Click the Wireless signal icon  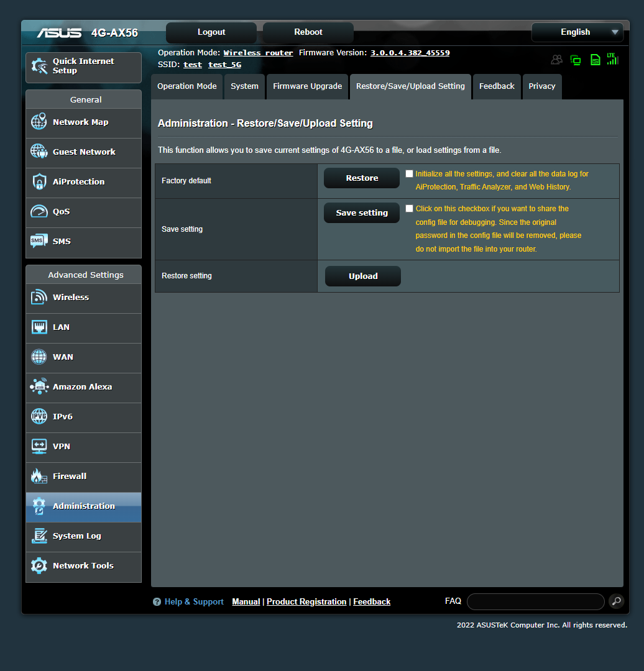point(39,297)
